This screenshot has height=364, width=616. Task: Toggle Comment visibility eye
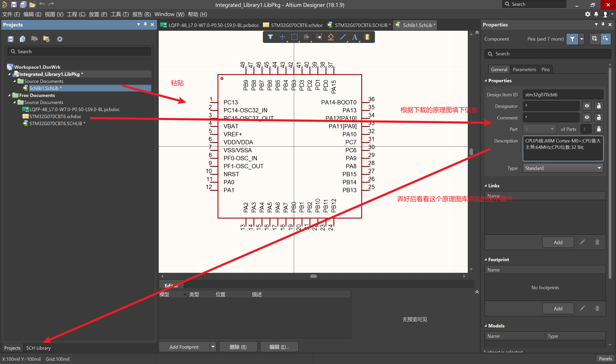[587, 117]
